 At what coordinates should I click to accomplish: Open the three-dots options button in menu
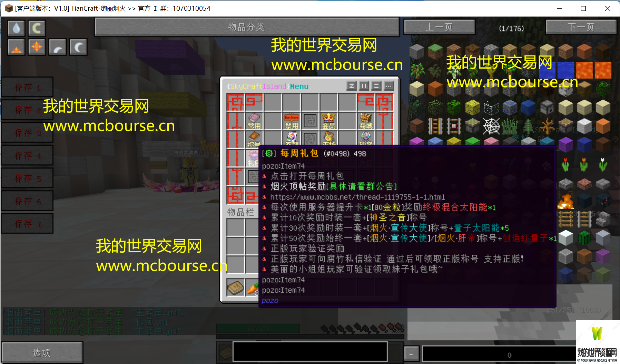pos(389,86)
